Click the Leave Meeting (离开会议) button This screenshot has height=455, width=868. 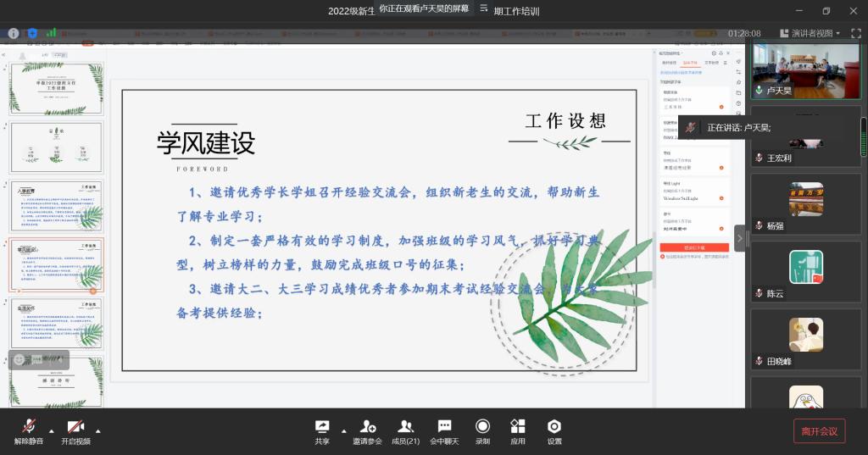coord(819,430)
